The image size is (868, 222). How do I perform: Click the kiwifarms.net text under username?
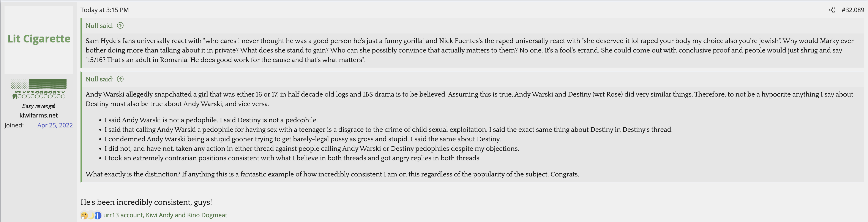point(39,115)
